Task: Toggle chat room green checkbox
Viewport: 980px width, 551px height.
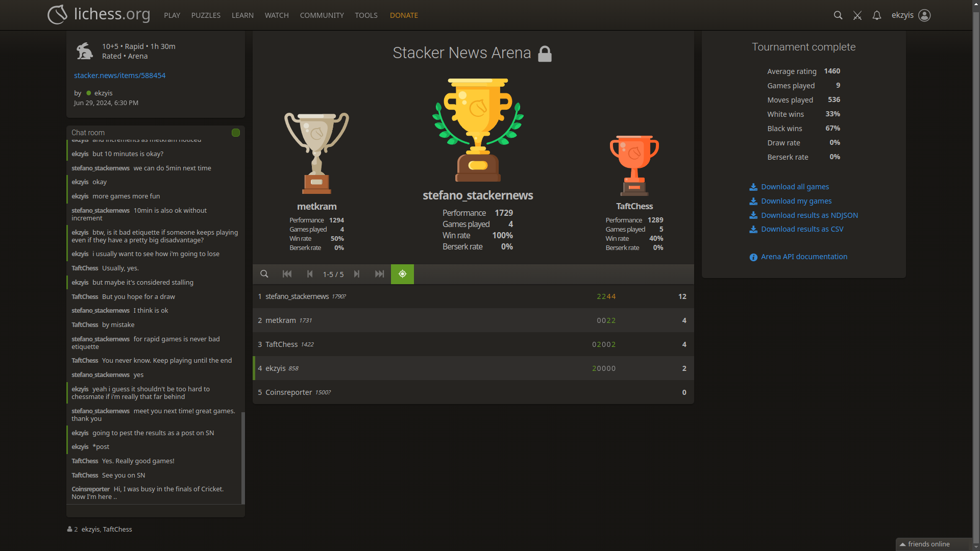Action: tap(236, 133)
